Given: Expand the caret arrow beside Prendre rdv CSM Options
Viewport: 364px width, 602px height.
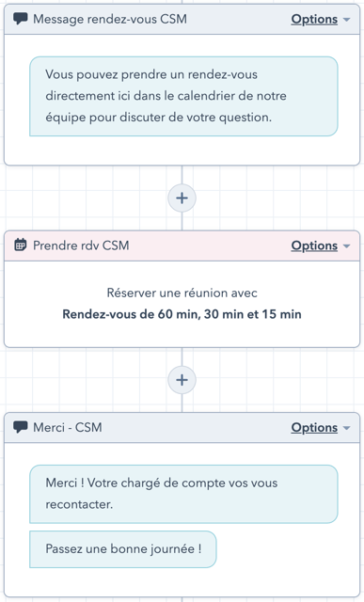Looking at the screenshot, I should [347, 246].
